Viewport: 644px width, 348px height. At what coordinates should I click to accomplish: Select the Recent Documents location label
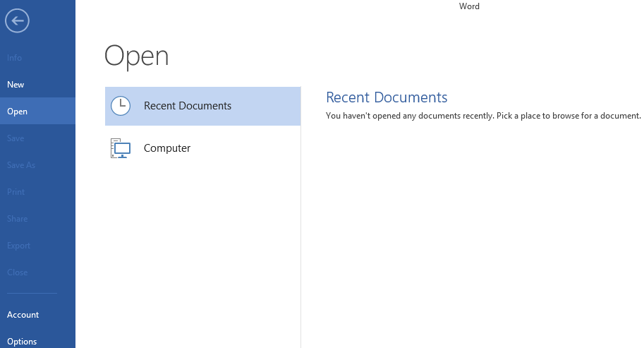point(188,106)
